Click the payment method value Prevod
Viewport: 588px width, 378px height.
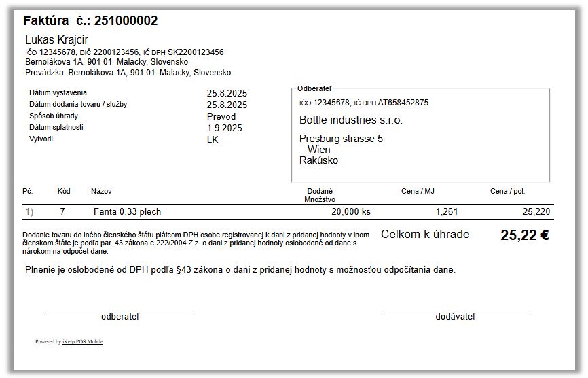point(221,116)
